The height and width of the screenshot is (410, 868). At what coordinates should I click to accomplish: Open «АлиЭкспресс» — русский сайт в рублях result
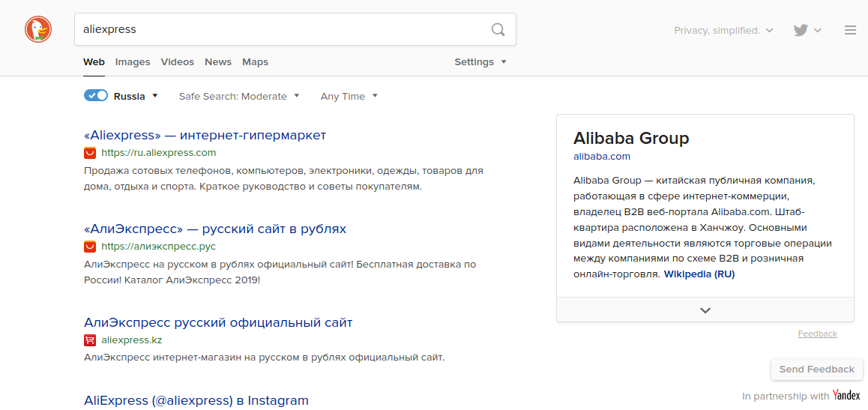coord(215,229)
